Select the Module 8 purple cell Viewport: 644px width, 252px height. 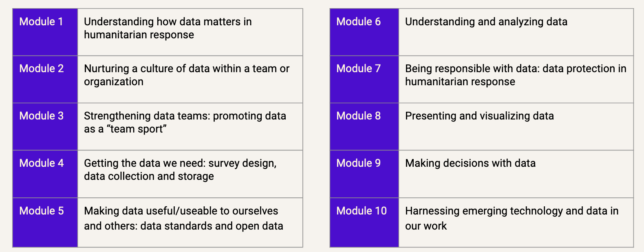[359, 116]
